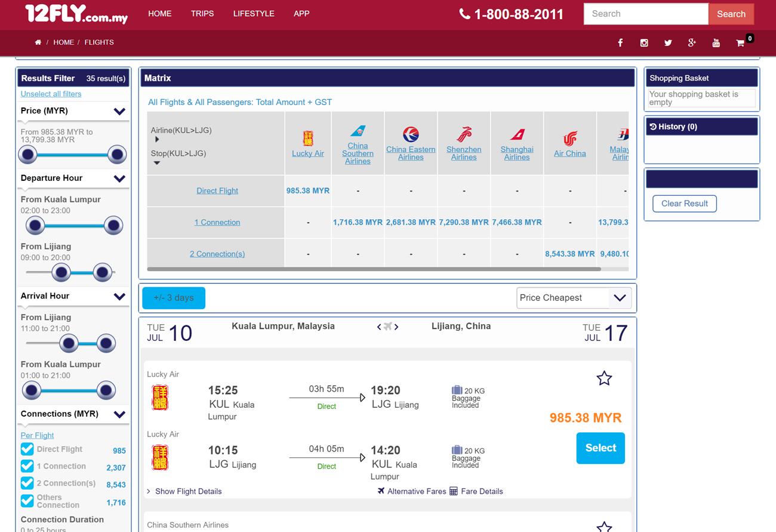Open the APP menu item
Screen dimensions: 776x532
pyautogui.click(x=301, y=13)
